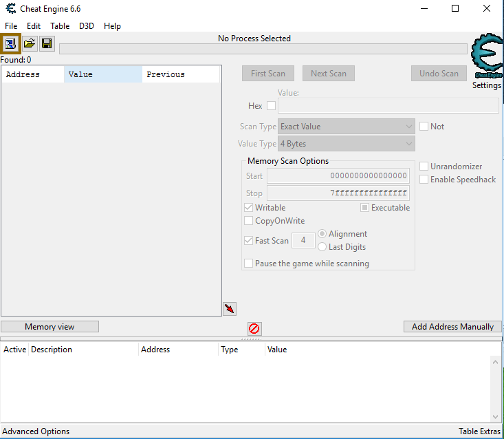Open the File menu
Viewport: 504px width, 439px height.
(x=11, y=26)
